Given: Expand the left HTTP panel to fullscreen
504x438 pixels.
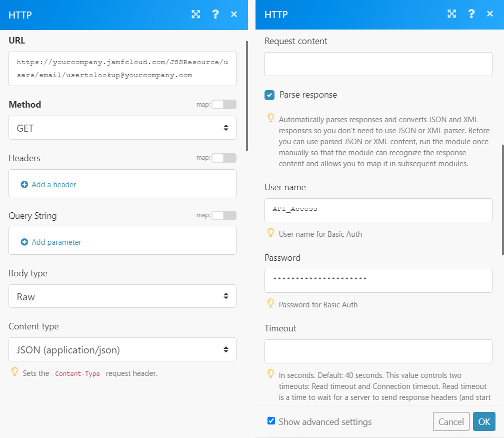Looking at the screenshot, I should (196, 14).
